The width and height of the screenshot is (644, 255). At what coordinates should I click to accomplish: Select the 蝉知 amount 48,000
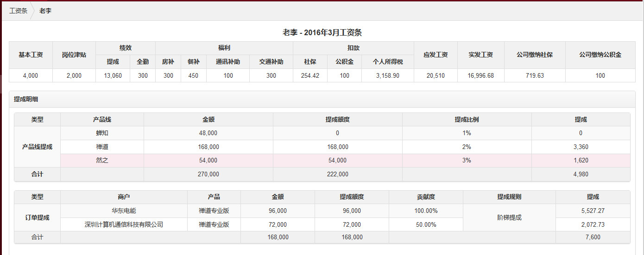pyautogui.click(x=208, y=133)
